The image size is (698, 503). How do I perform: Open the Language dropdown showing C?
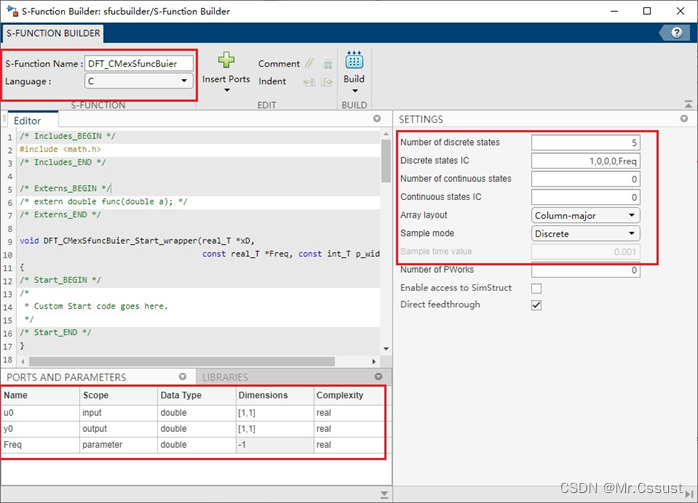(x=138, y=81)
